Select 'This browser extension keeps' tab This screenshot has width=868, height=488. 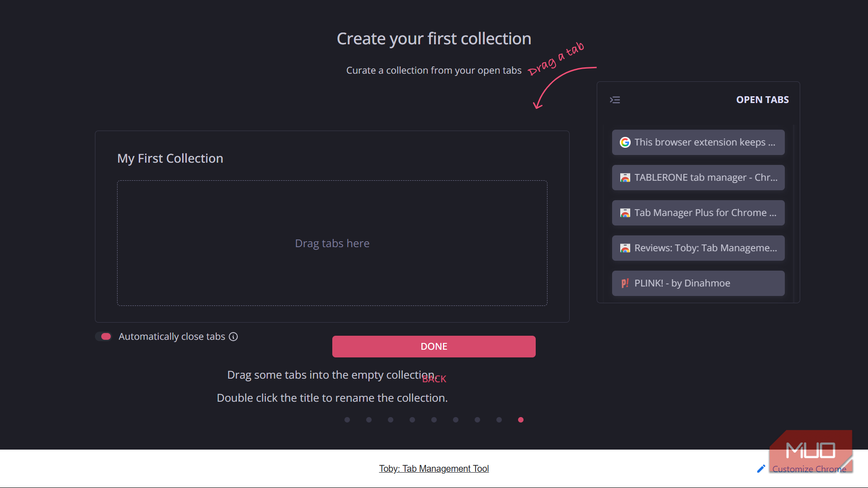[x=698, y=142]
